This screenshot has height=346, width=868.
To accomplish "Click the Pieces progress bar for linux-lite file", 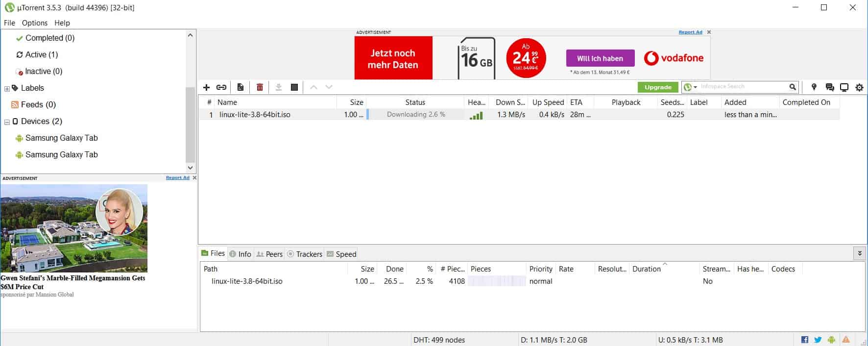I will pos(497,281).
